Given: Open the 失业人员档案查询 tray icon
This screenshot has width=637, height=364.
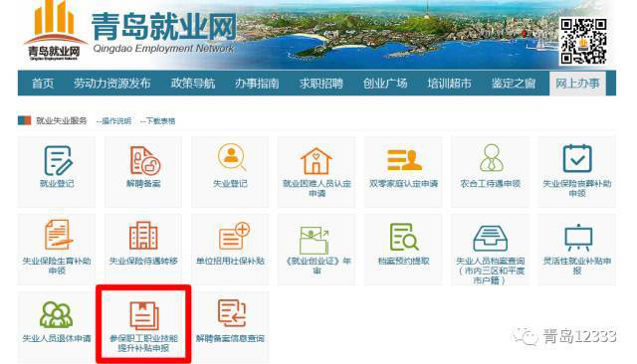Looking at the screenshot, I should [x=491, y=239].
